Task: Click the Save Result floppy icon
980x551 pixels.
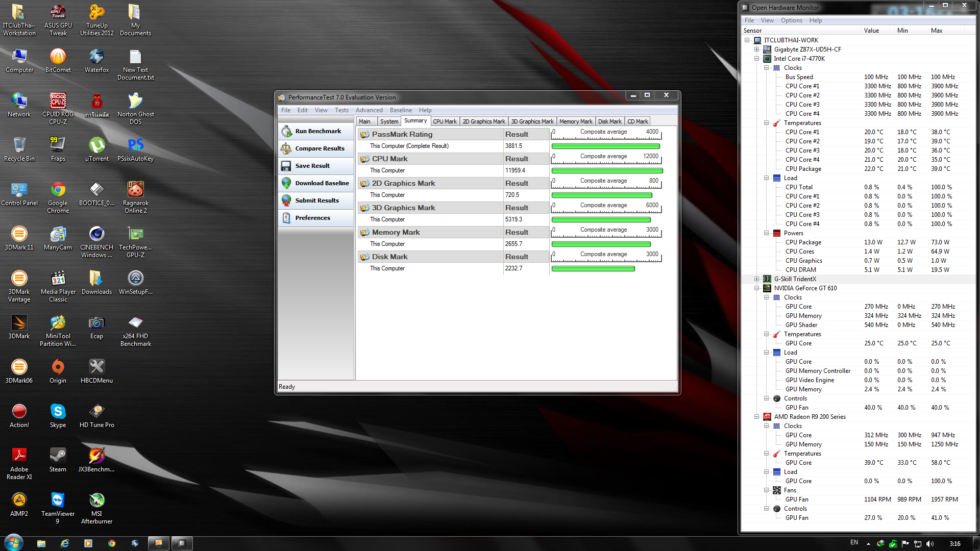Action: pyautogui.click(x=286, y=166)
